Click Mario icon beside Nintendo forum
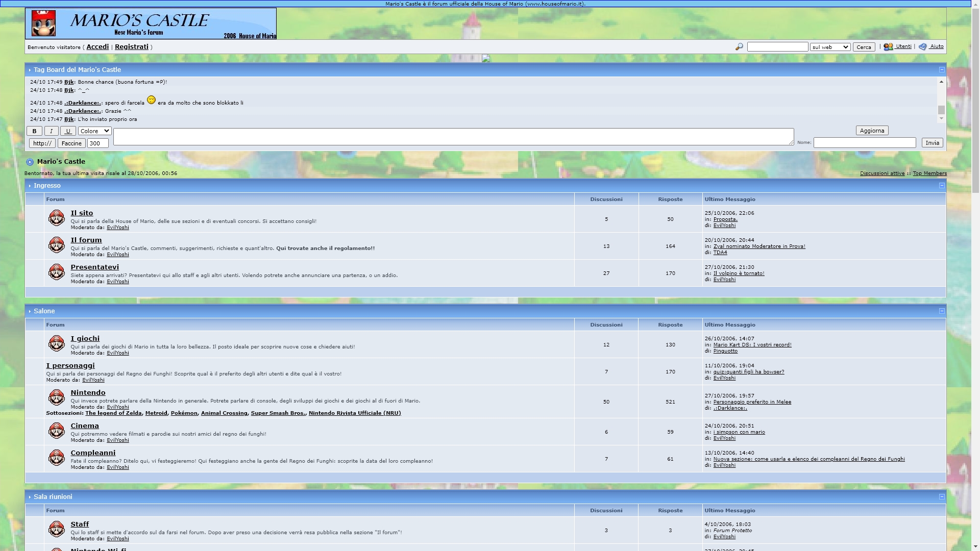 (56, 398)
